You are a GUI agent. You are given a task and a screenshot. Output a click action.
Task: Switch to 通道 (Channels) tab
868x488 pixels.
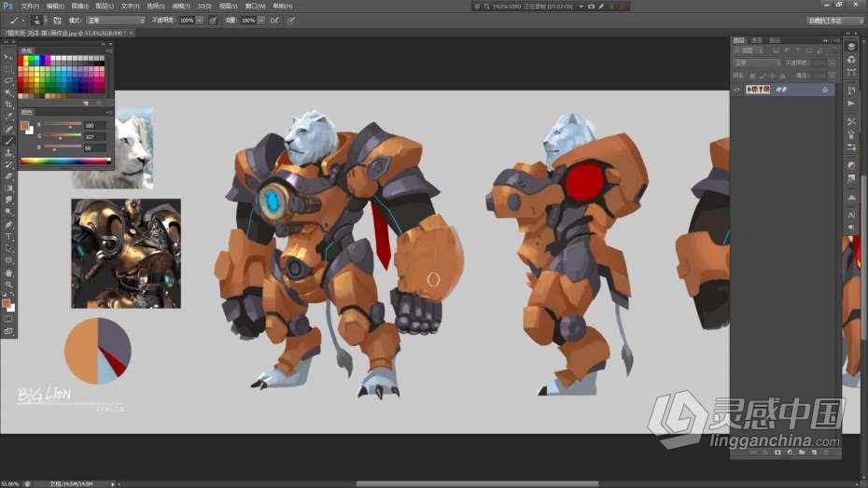756,40
